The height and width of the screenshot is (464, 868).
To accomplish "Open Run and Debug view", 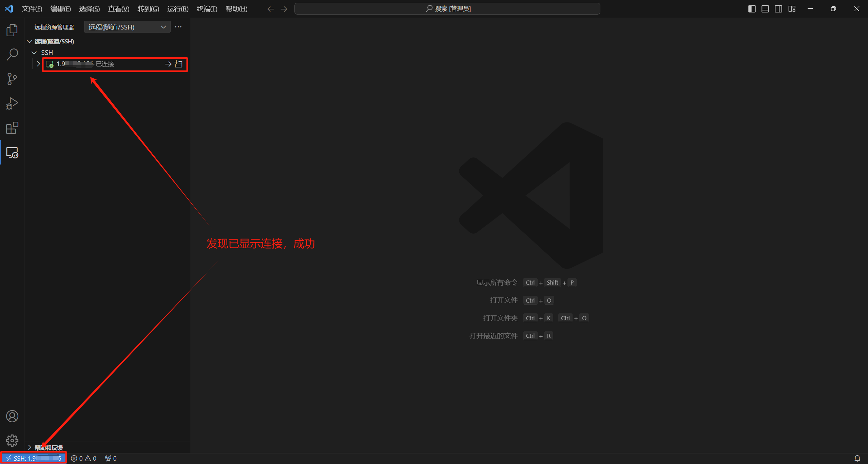I will [x=12, y=103].
